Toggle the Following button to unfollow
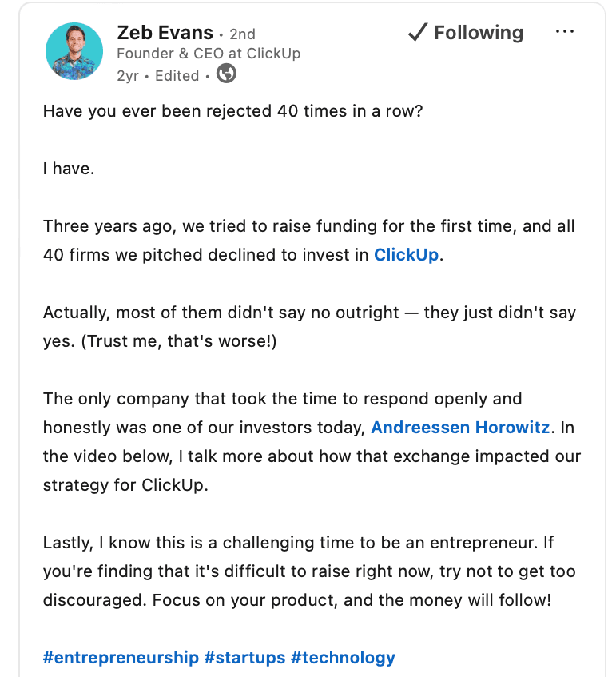This screenshot has width=616, height=677. point(465,33)
